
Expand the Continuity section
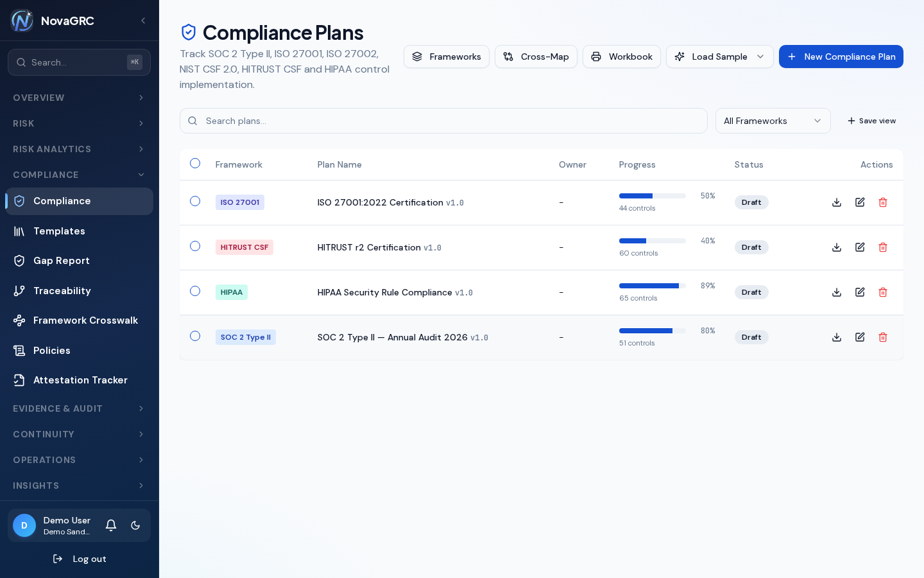click(79, 434)
